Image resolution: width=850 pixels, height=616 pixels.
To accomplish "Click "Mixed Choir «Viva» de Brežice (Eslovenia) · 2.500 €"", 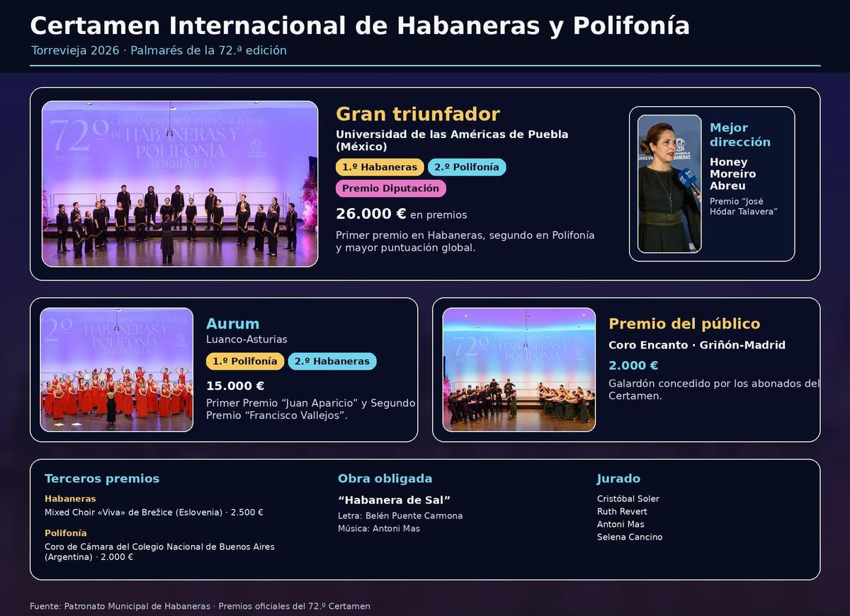I will point(154,512).
